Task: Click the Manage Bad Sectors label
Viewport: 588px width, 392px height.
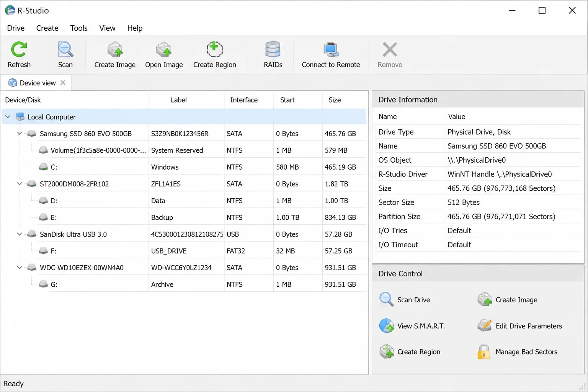Action: click(x=526, y=352)
